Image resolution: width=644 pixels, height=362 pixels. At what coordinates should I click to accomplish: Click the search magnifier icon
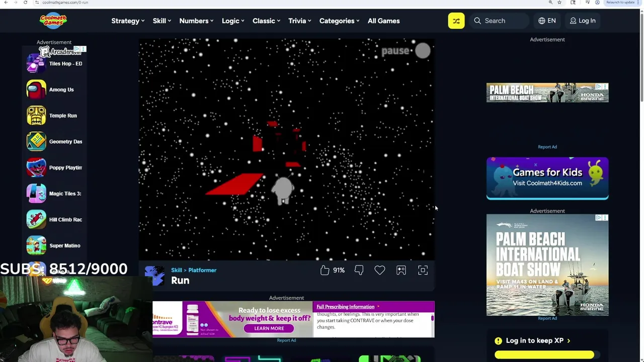point(477,21)
